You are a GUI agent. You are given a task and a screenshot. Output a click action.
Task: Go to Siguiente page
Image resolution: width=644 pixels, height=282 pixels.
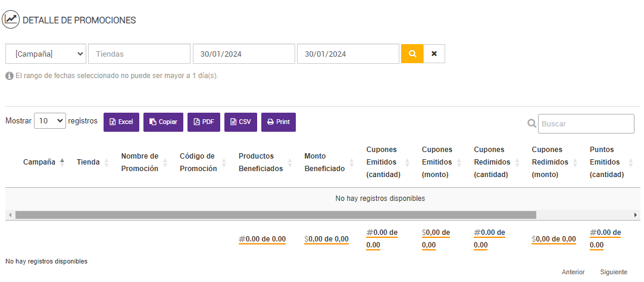point(614,272)
